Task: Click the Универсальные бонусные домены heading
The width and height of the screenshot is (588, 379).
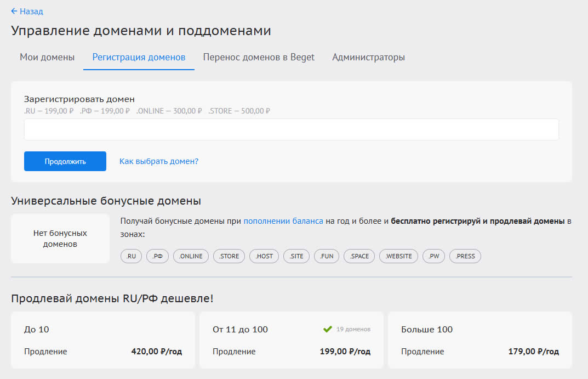Action: 106,201
